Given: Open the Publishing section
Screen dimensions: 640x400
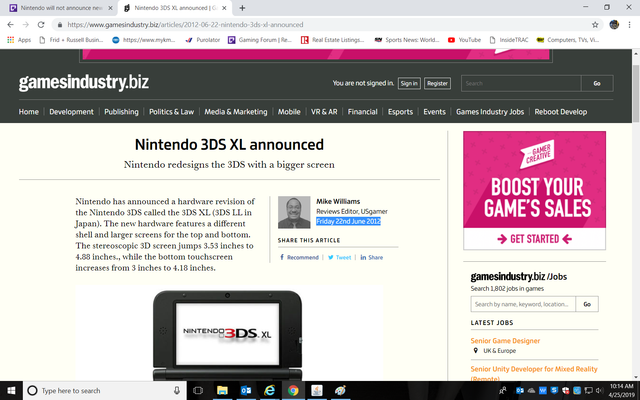Looking at the screenshot, I should point(121,112).
